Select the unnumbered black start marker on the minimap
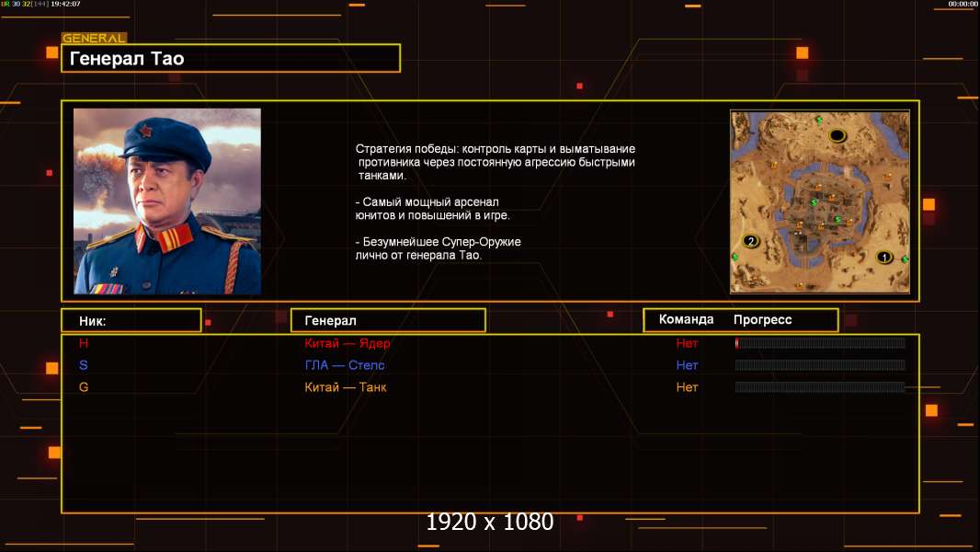 [x=838, y=135]
